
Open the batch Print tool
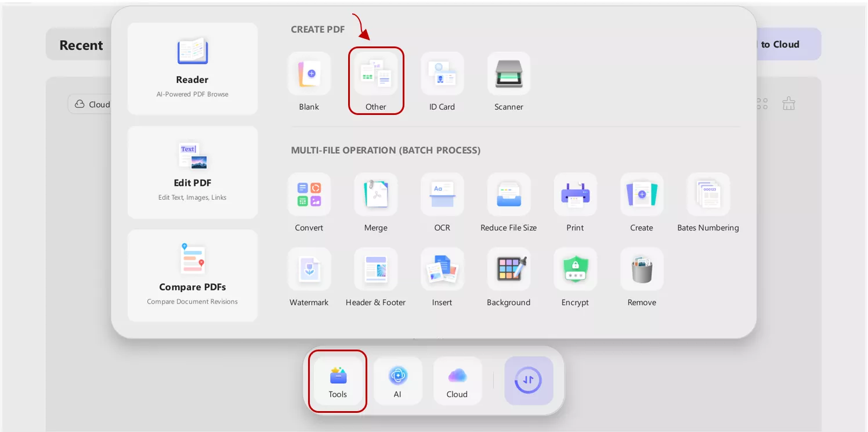pos(575,195)
